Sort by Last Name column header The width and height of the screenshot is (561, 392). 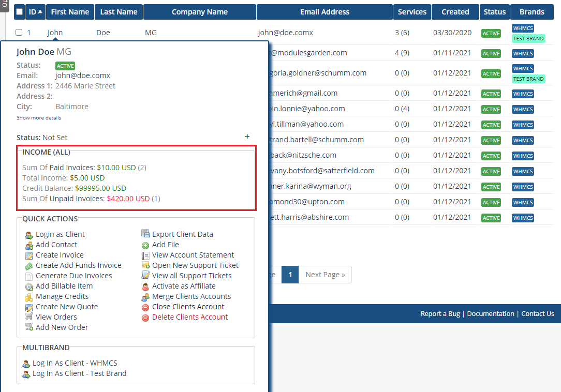(119, 12)
